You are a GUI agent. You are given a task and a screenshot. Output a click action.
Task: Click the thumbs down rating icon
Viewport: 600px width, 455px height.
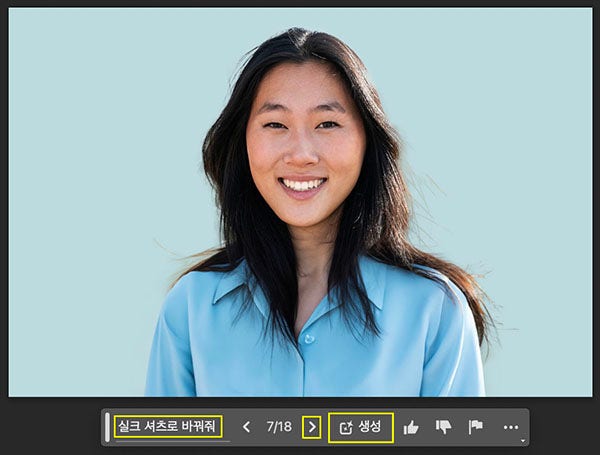click(x=443, y=427)
